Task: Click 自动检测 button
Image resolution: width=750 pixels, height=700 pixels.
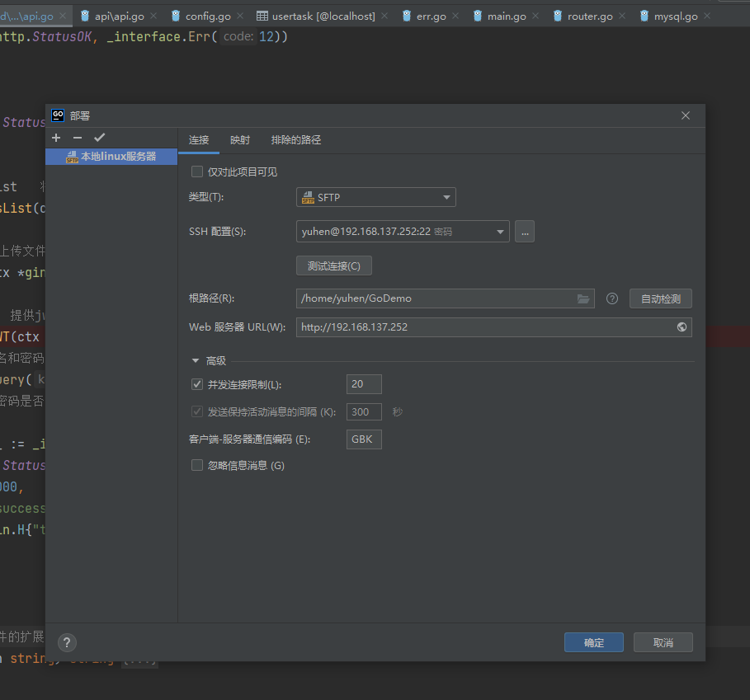Action: [x=661, y=299]
